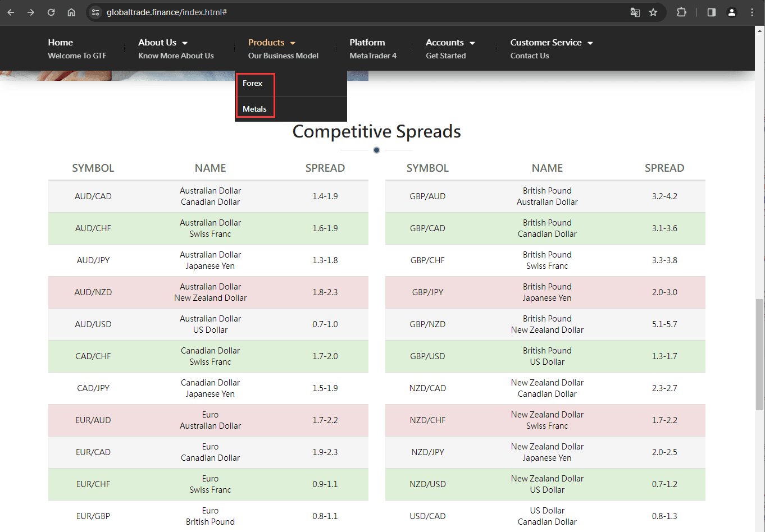The height and width of the screenshot is (532, 765).
Task: Click the Know More About Us subtitle
Action: [x=176, y=56]
